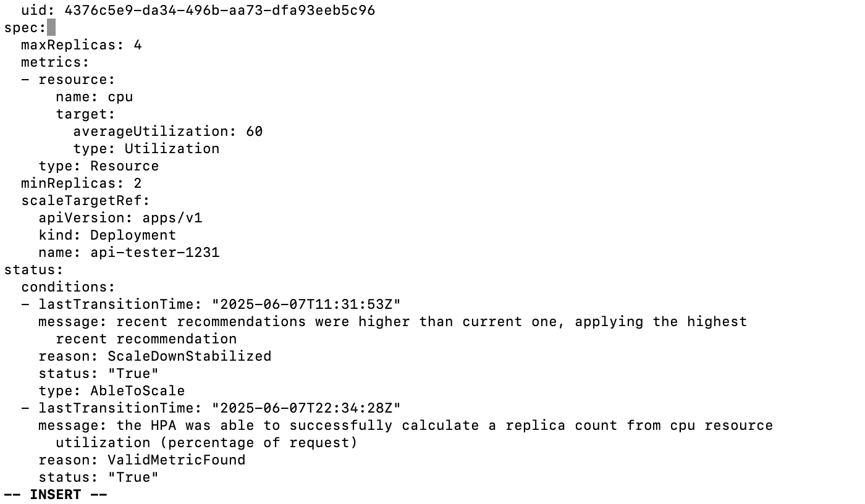This screenshot has height=504, width=865.
Task: Click the conditions: key
Action: (x=69, y=287)
